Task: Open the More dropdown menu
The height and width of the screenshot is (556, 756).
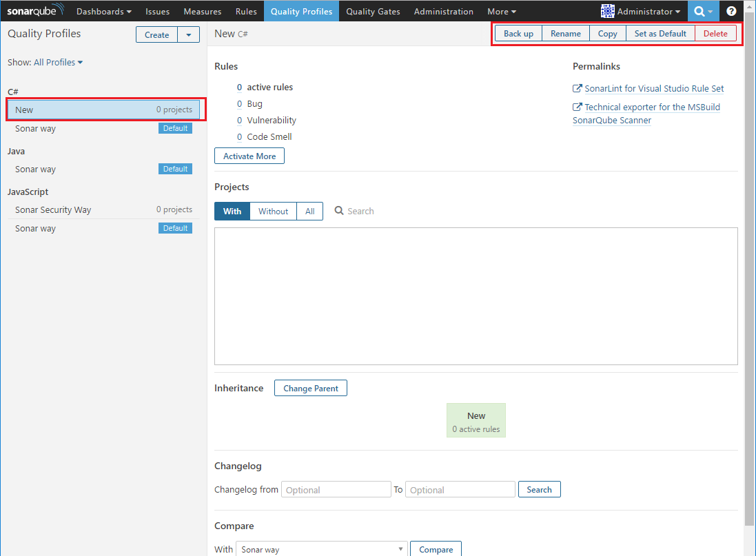Action: tap(502, 11)
